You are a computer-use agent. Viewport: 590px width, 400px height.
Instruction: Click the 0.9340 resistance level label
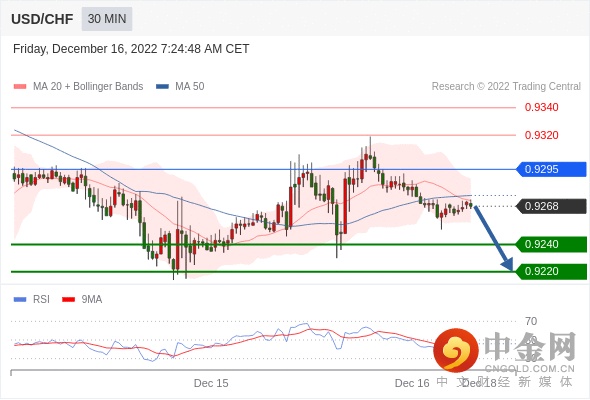[x=541, y=107]
